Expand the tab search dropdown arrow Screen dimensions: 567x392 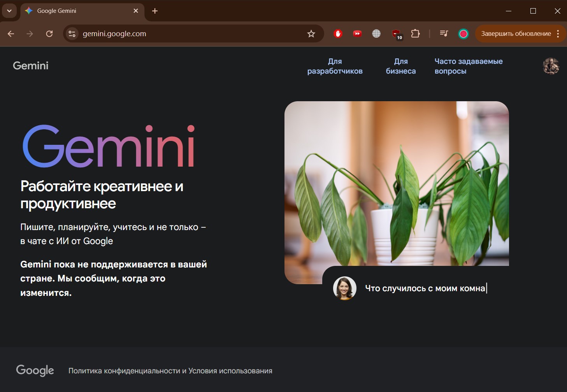(9, 11)
